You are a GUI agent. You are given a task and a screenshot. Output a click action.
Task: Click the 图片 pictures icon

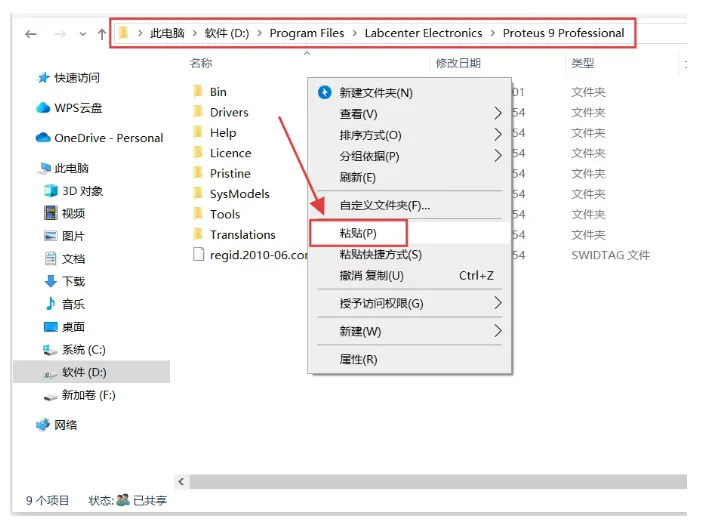pos(51,236)
